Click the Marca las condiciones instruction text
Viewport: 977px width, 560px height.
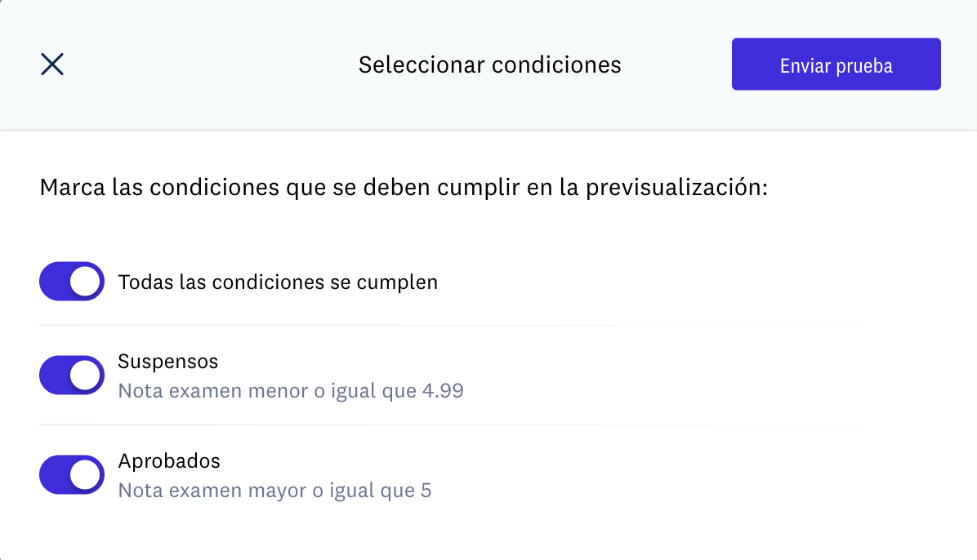(x=404, y=189)
